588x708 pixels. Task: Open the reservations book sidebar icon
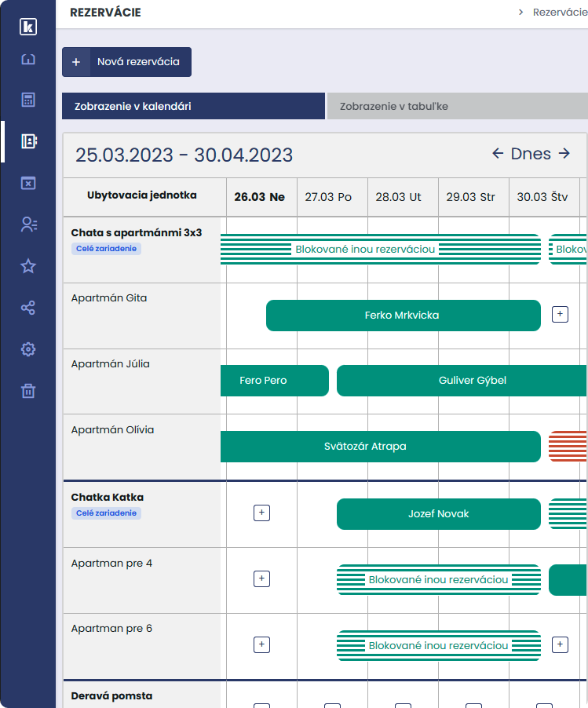click(x=29, y=141)
